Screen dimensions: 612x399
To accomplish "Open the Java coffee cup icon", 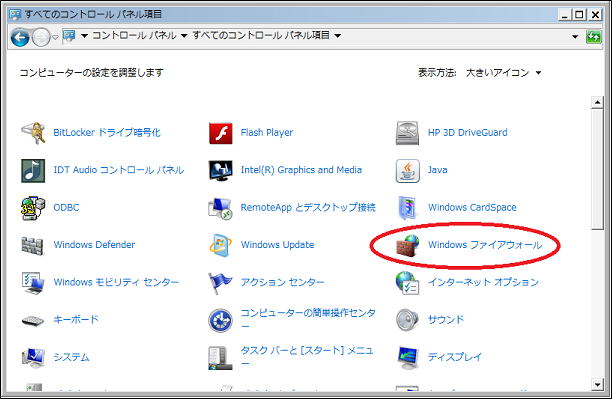I will (408, 171).
